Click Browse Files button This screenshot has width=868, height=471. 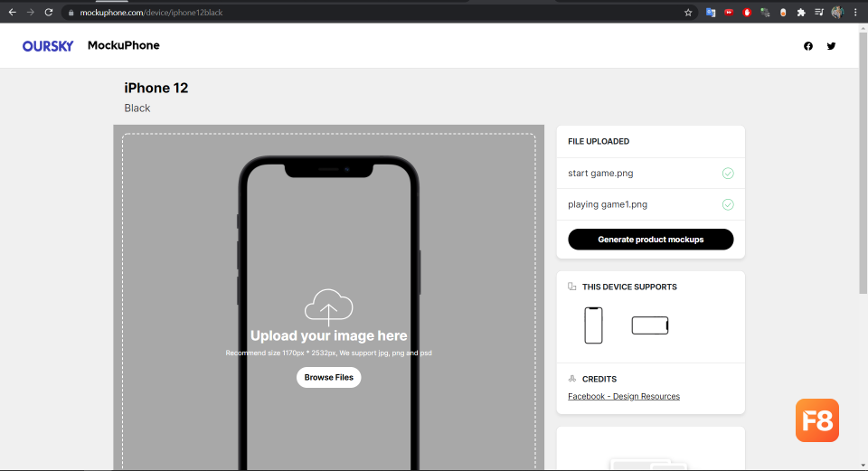click(329, 378)
